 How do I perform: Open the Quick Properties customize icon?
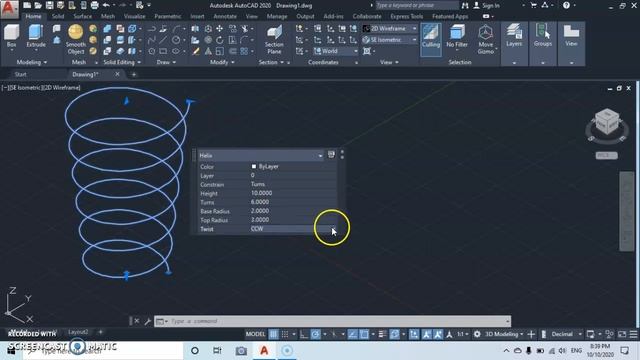tap(331, 154)
